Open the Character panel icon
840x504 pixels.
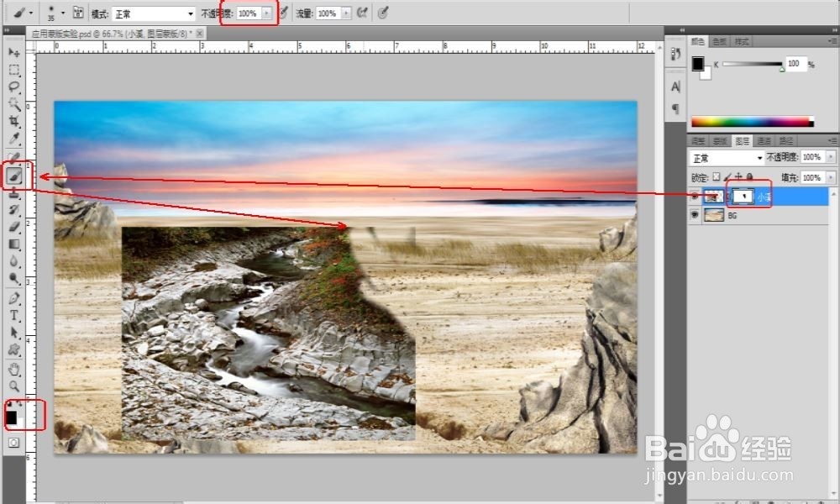675,87
